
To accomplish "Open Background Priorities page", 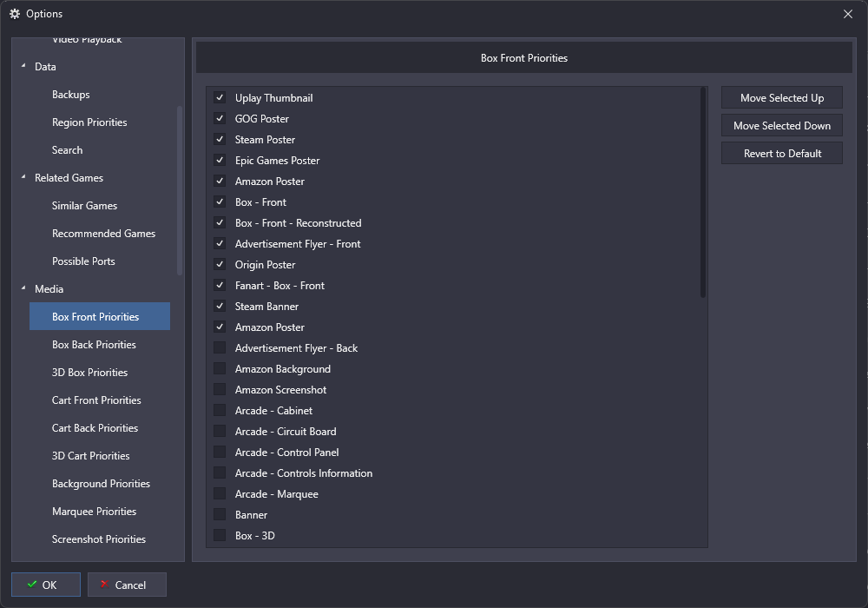I will click(x=101, y=484).
